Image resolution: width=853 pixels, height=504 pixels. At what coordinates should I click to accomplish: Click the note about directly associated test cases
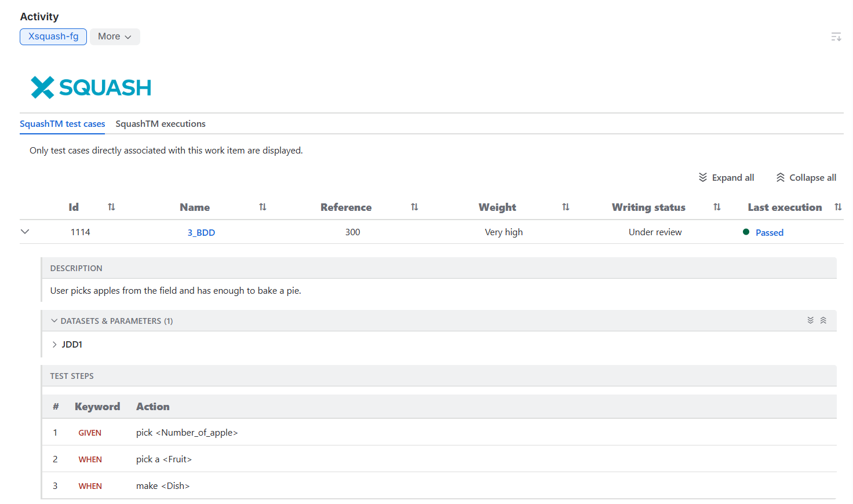pyautogui.click(x=166, y=151)
